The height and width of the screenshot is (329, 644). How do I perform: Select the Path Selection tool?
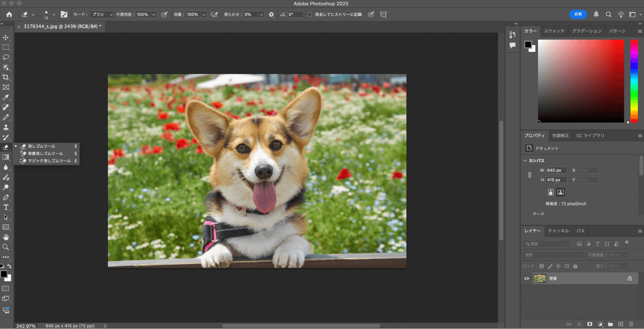coord(6,217)
